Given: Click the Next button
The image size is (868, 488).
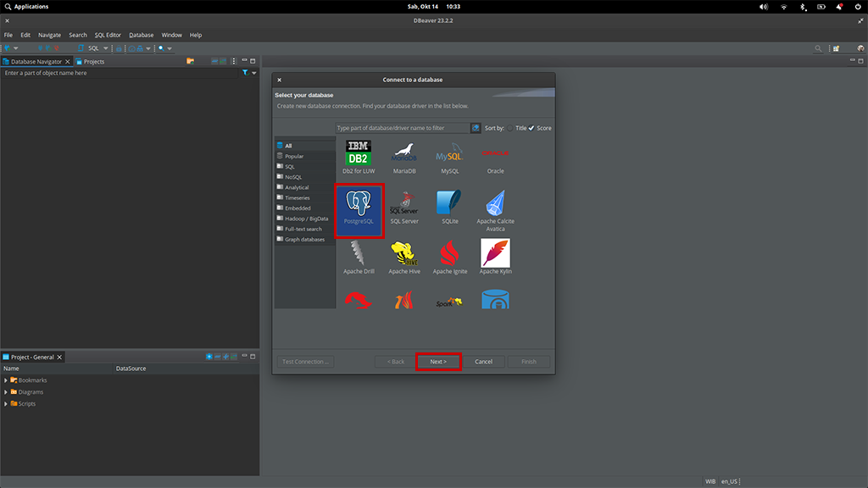Looking at the screenshot, I should (x=438, y=362).
